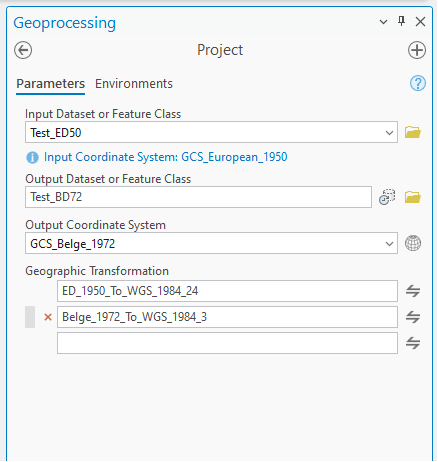This screenshot has width=438, height=462.
Task: Remove the Belge_1972_To_WGS_1984_3 transformation
Action: pyautogui.click(x=48, y=317)
